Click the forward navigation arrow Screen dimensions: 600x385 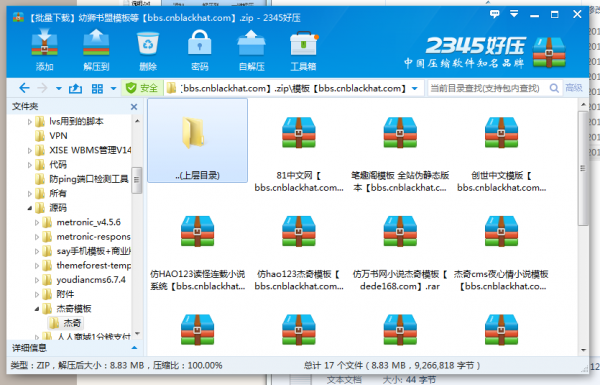click(42, 88)
